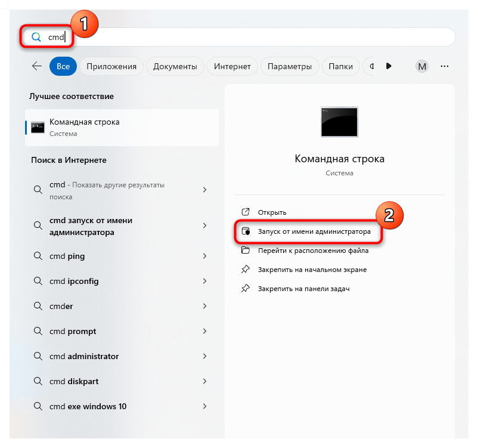Expand the chevron next to cmd diskpart
478x448 pixels.
205,381
